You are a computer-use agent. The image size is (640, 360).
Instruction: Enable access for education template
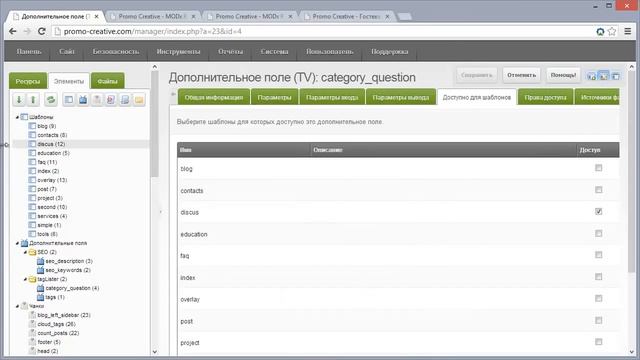click(x=598, y=233)
